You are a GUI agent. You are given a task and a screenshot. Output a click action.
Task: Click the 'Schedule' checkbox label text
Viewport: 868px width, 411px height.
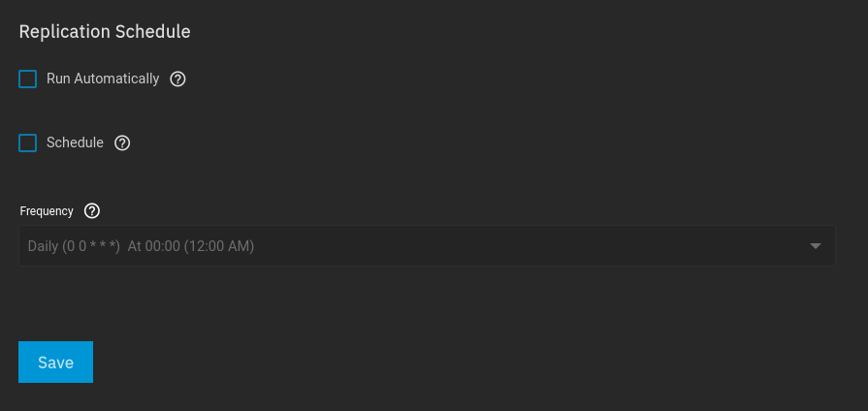pos(75,142)
